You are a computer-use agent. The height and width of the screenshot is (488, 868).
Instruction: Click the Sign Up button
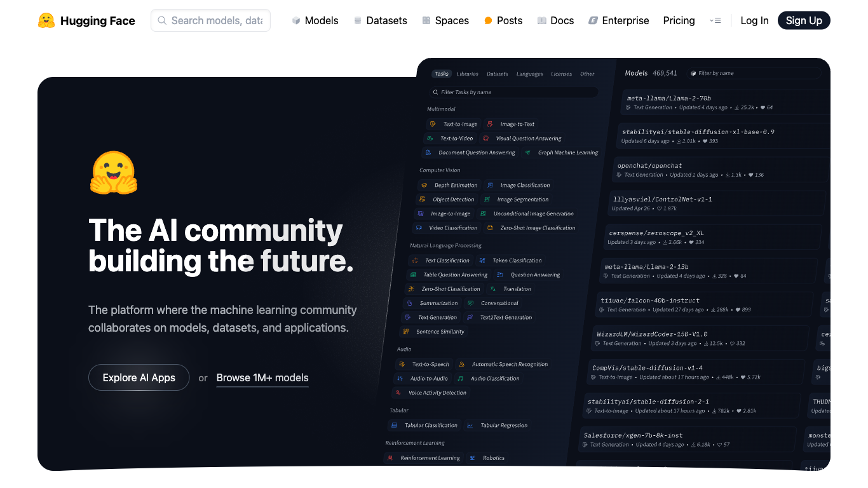(x=804, y=20)
